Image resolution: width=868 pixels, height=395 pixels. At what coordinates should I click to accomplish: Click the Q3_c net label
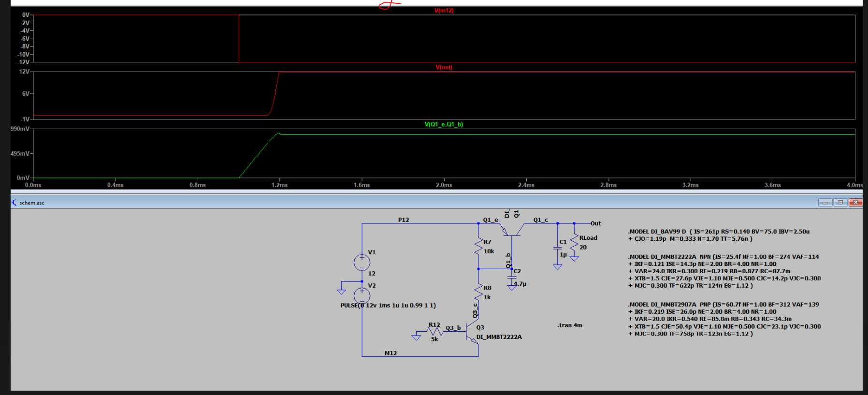click(x=475, y=311)
